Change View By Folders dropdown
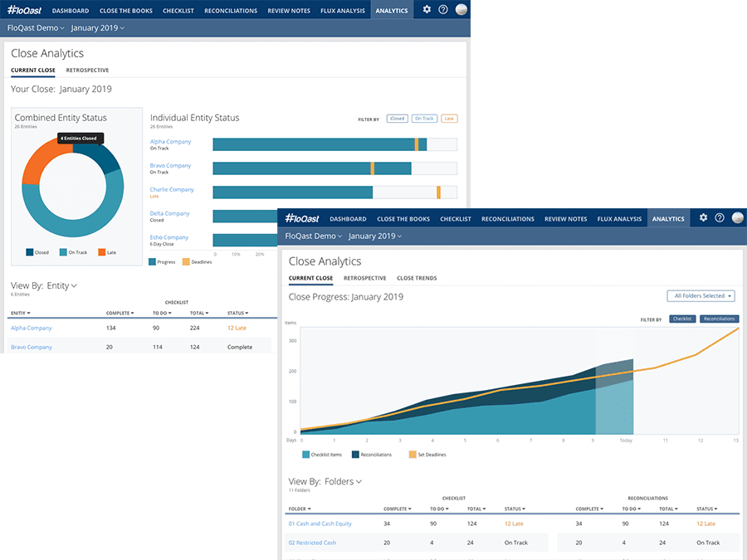Image resolution: width=747 pixels, height=560 pixels. pyautogui.click(x=343, y=481)
